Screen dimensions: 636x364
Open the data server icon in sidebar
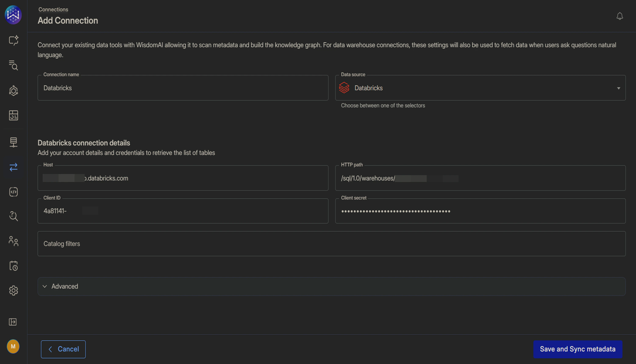coord(14,142)
